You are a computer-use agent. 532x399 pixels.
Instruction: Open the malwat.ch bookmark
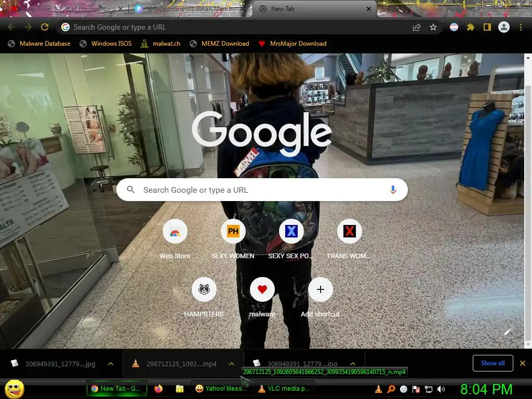[x=161, y=44]
